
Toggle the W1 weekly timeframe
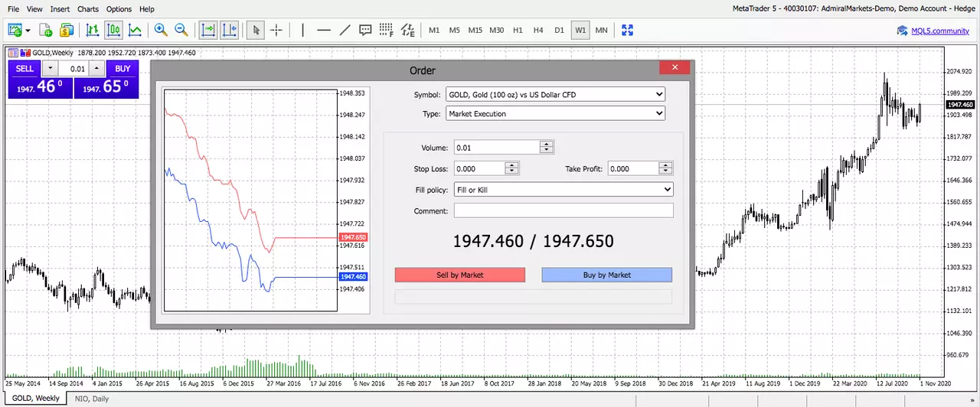(580, 31)
